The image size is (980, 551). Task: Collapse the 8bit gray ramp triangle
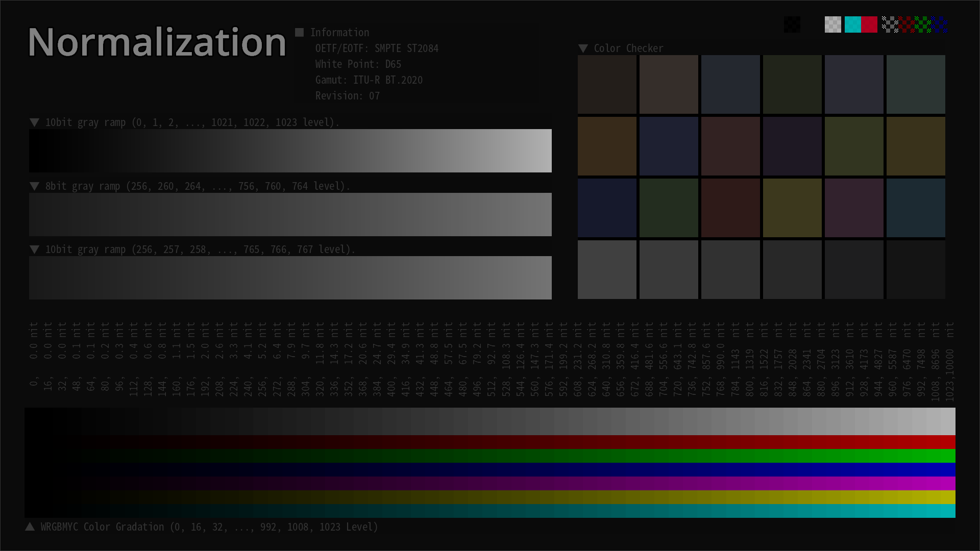tap(35, 186)
